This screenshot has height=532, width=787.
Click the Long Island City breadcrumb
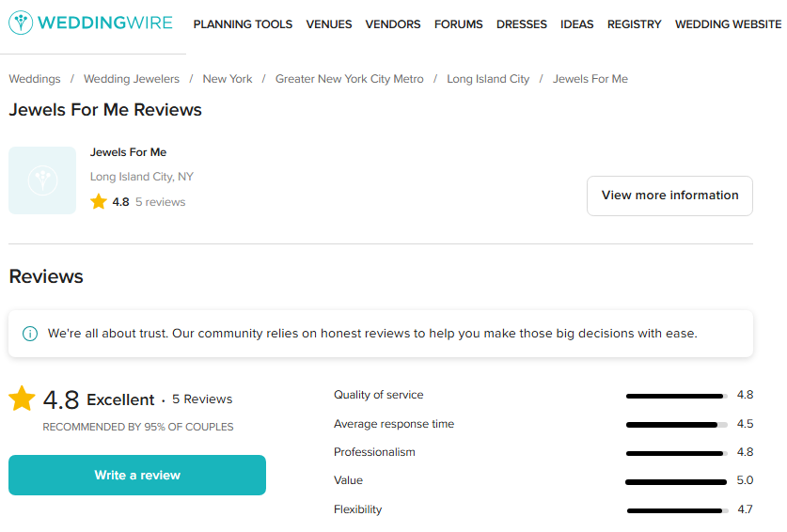[x=488, y=79]
